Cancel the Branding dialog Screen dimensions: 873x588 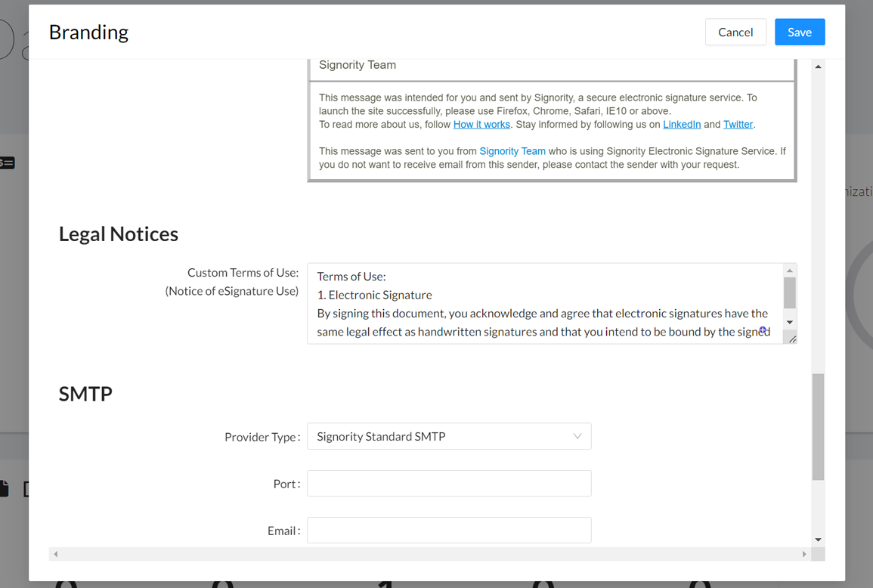(x=735, y=32)
